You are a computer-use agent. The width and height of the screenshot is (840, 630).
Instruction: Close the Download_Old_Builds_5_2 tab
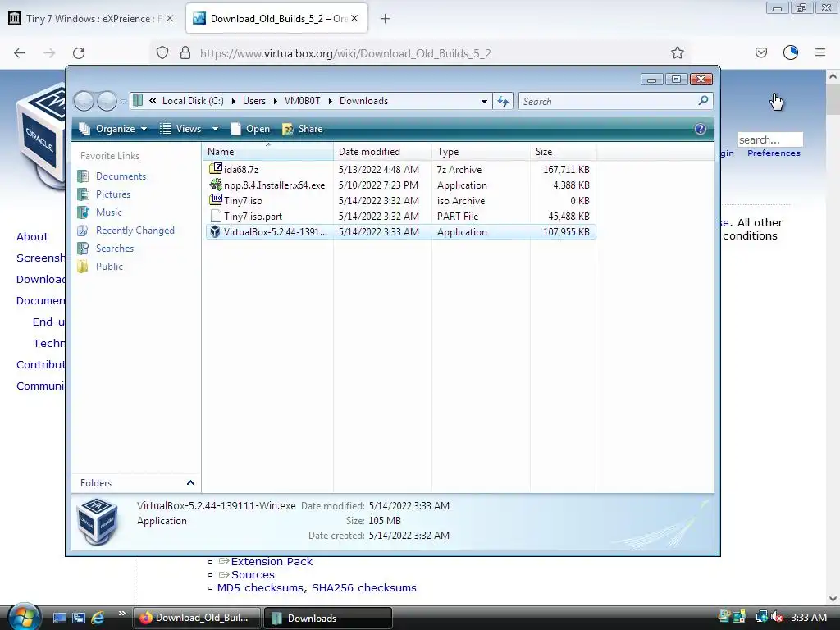point(354,18)
